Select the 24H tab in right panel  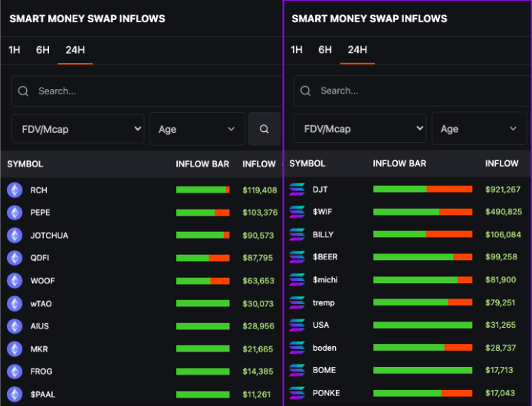[x=357, y=50]
